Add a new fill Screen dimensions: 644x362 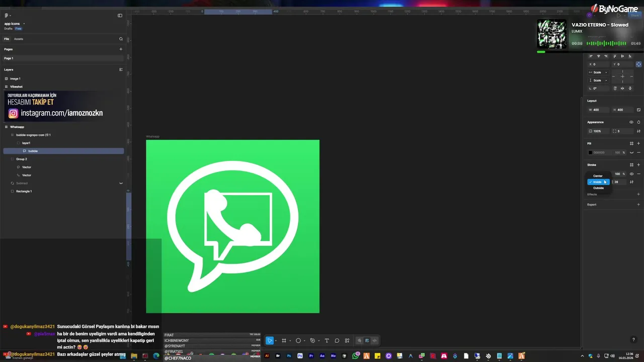coord(638,143)
